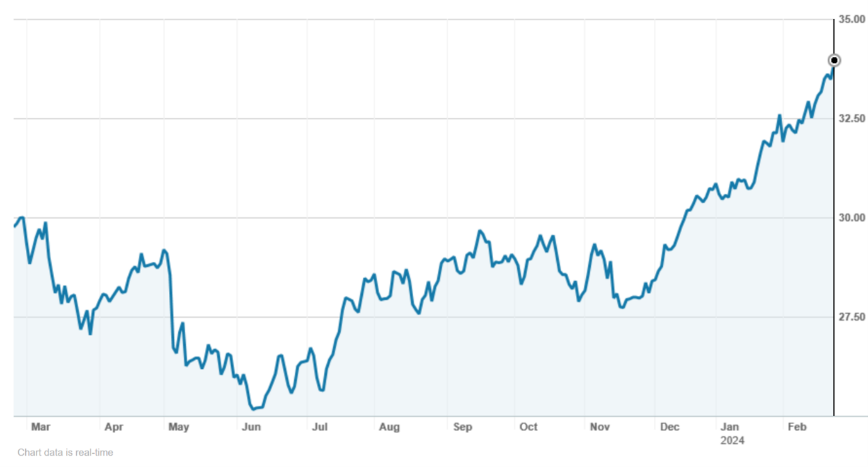Click the May label on the x-axis
Image resolution: width=868 pixels, height=467 pixels.
[178, 427]
